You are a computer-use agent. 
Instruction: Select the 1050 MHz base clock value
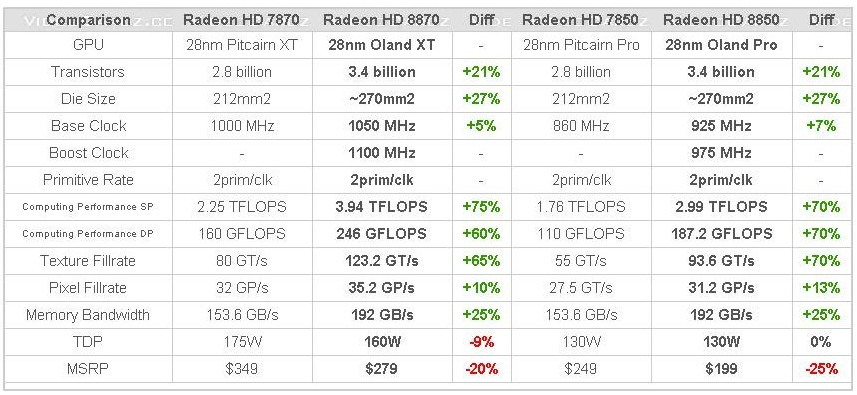pos(381,126)
